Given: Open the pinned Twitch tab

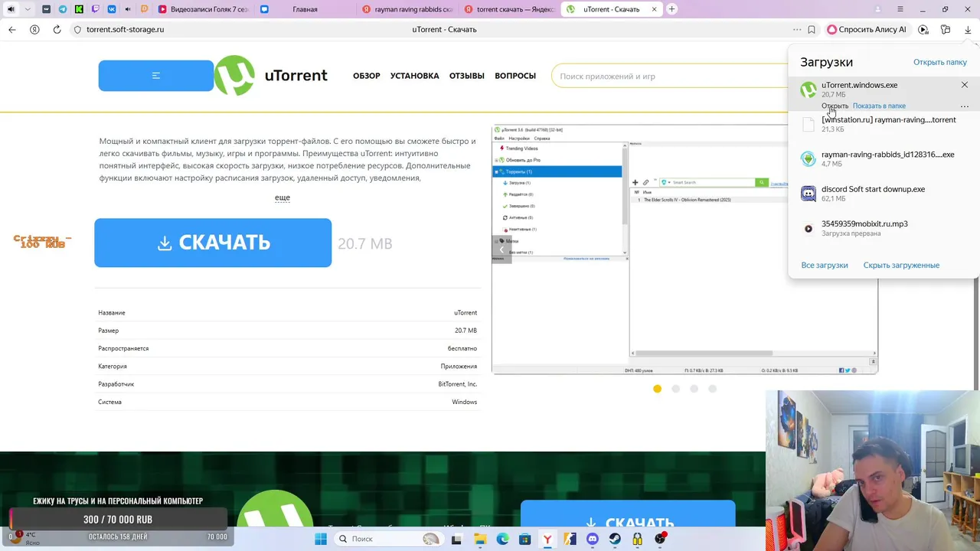Looking at the screenshot, I should [95, 9].
